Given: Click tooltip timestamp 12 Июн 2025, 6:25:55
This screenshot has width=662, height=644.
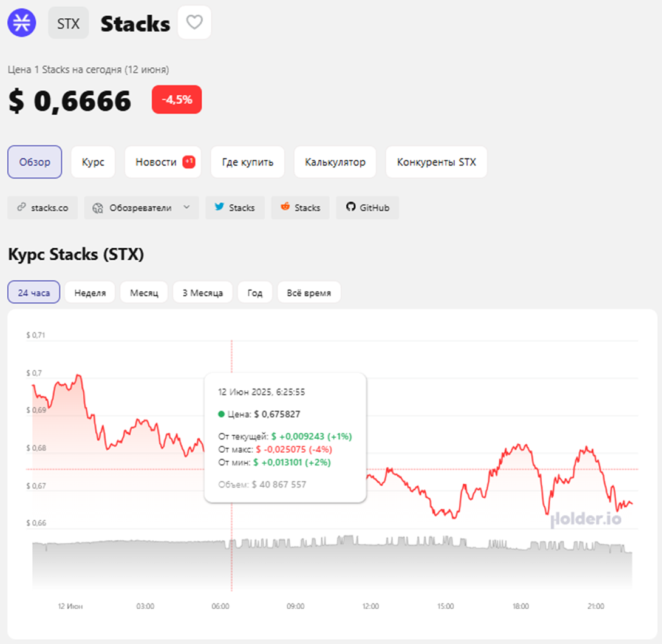Looking at the screenshot, I should [261, 392].
